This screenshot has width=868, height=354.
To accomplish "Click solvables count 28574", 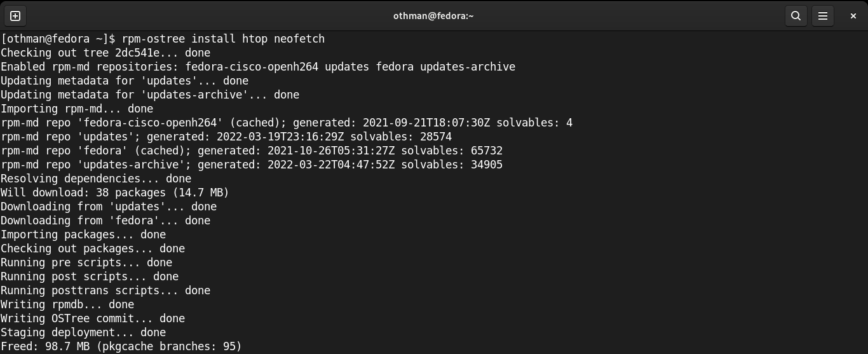I will (436, 137).
